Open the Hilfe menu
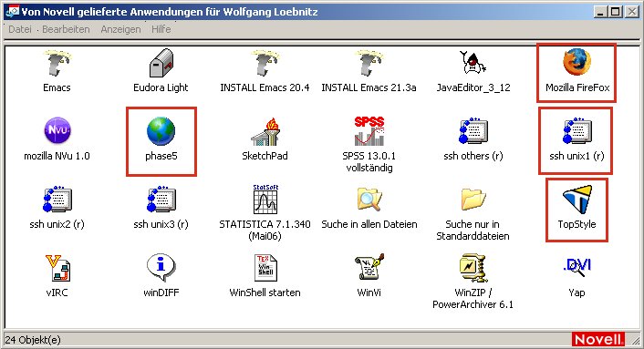This screenshot has width=644, height=349. [161, 29]
